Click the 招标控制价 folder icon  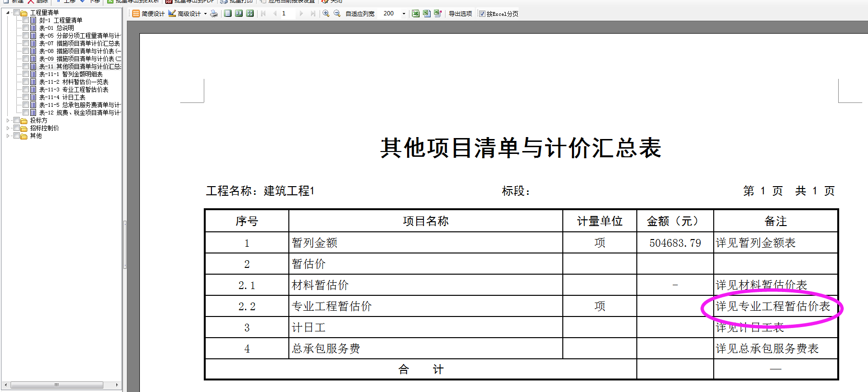(24, 128)
